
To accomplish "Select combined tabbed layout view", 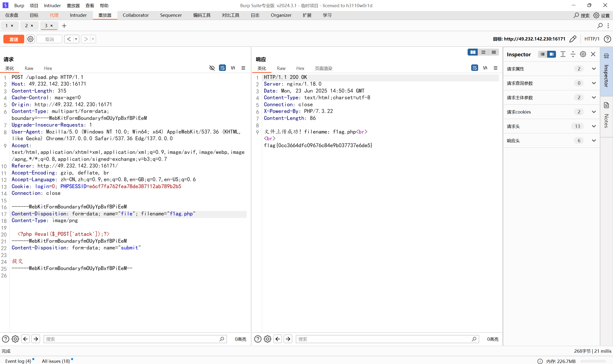I will (493, 52).
